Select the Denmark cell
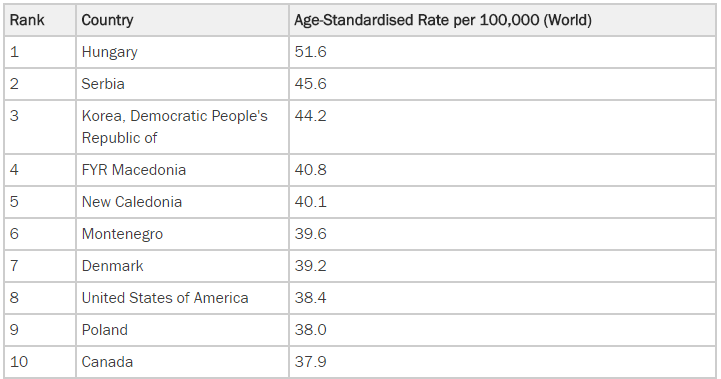This screenshot has width=721, height=379. pyautogui.click(x=112, y=265)
